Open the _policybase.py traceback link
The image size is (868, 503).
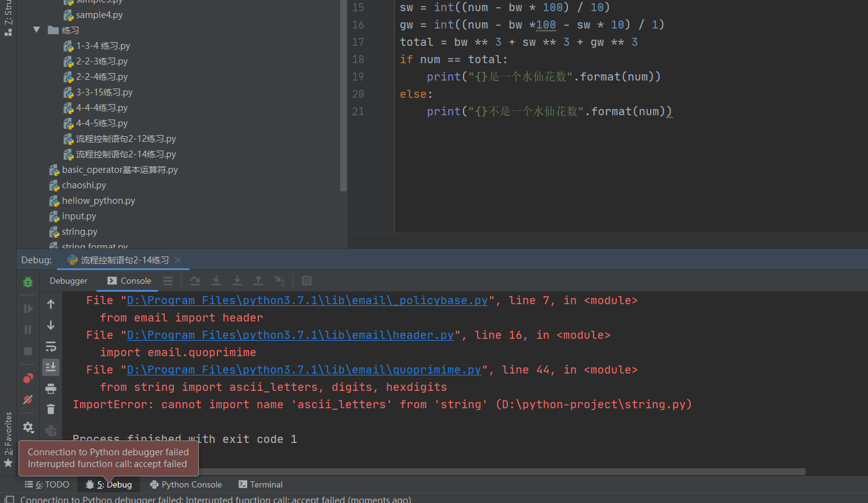tap(308, 300)
